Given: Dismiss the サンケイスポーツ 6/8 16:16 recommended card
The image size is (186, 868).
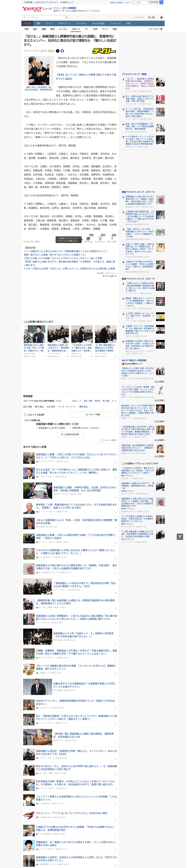Looking at the screenshot, I should tap(68, 356).
